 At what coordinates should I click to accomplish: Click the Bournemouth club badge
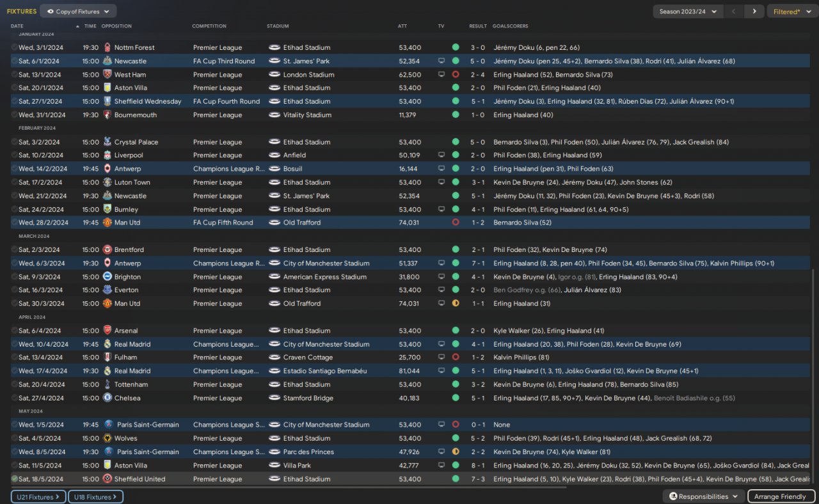107,115
